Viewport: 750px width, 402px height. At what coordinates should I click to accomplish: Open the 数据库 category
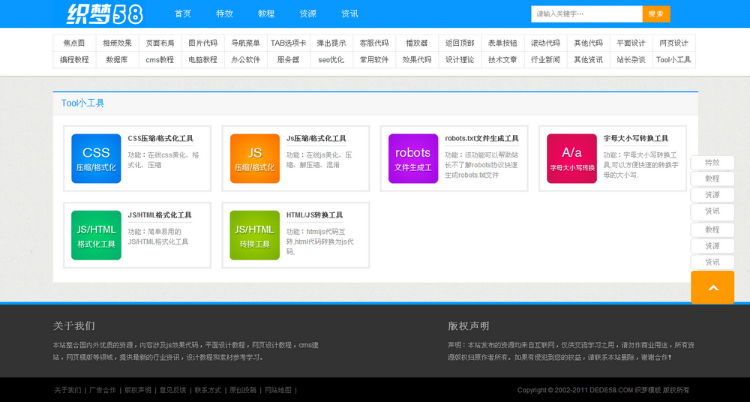(x=117, y=60)
